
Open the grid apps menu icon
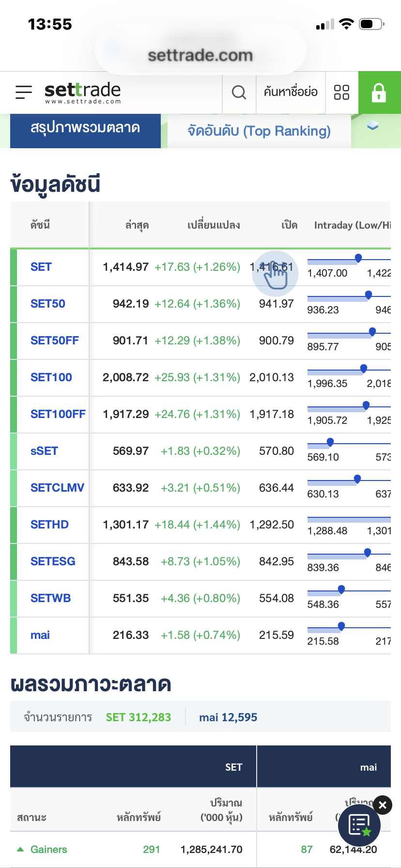(x=341, y=92)
